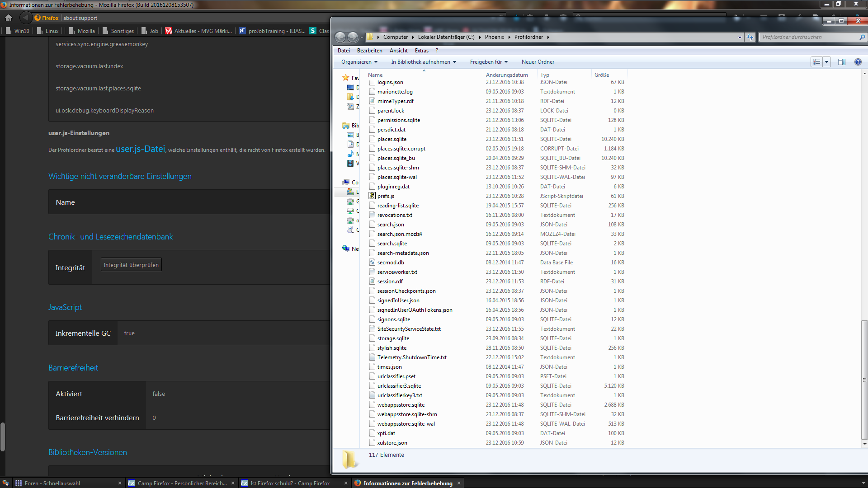Click the Explorer back navigation arrow
The height and width of the screenshot is (488, 868).
(340, 37)
